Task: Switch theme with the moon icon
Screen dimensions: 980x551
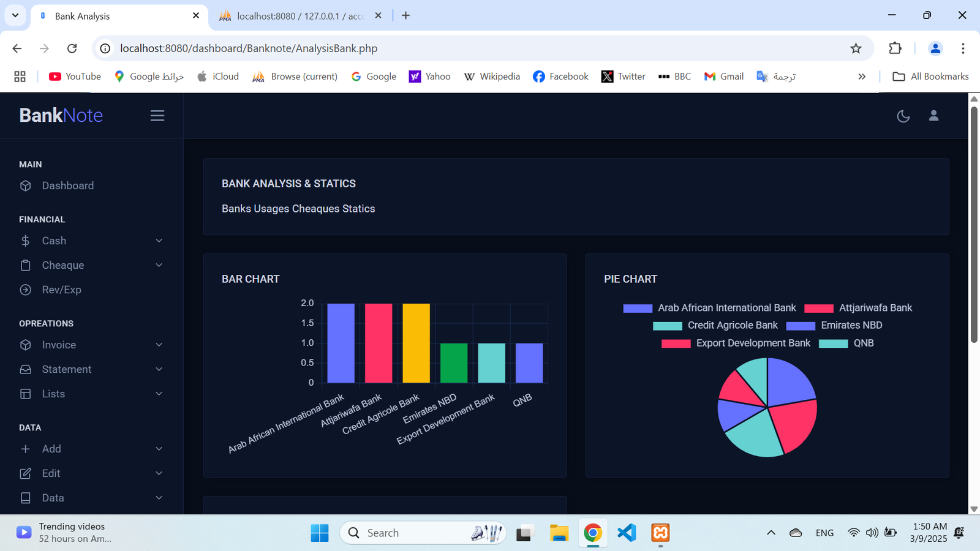Action: pos(903,116)
